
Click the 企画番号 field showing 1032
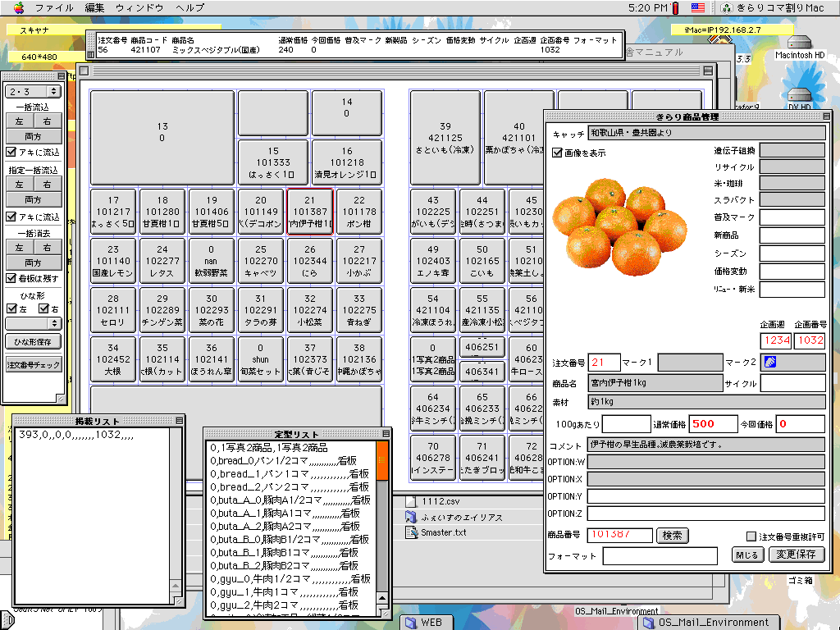(810, 340)
